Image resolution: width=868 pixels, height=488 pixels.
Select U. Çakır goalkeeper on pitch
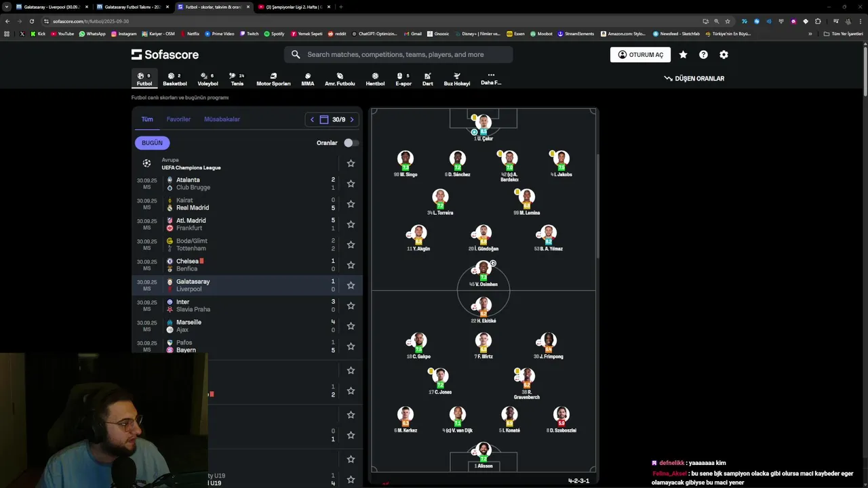pos(484,127)
